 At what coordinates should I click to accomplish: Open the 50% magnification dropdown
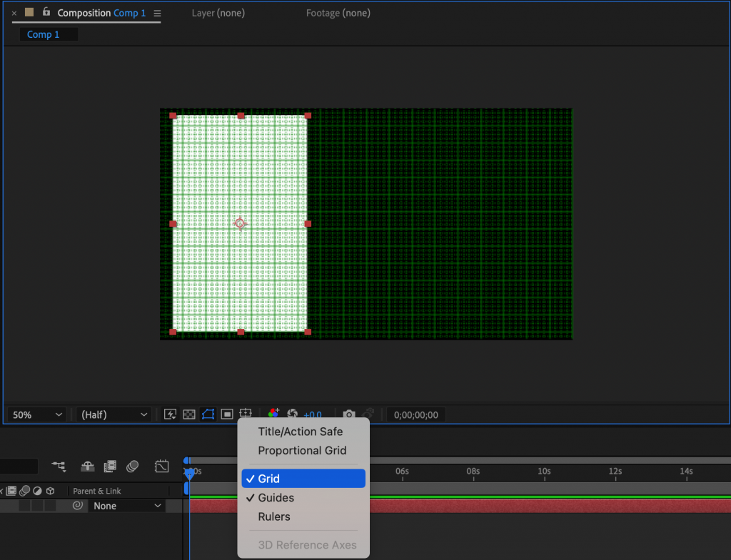[x=36, y=414]
